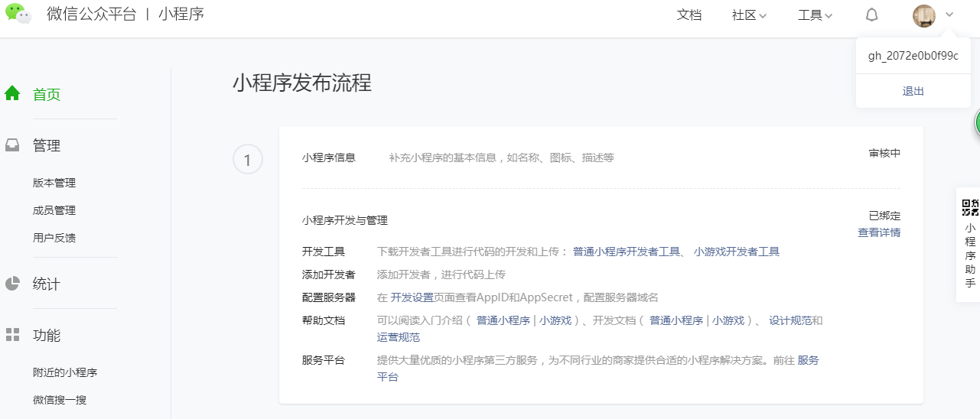The image size is (980, 419).
Task: Open 微信搜一搜 page
Action: pyautogui.click(x=60, y=400)
